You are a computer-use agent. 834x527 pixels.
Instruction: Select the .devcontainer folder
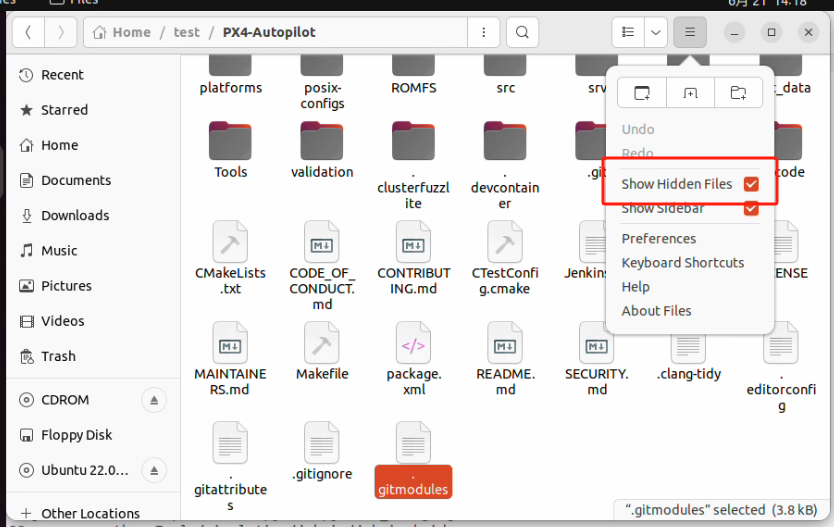click(x=505, y=166)
